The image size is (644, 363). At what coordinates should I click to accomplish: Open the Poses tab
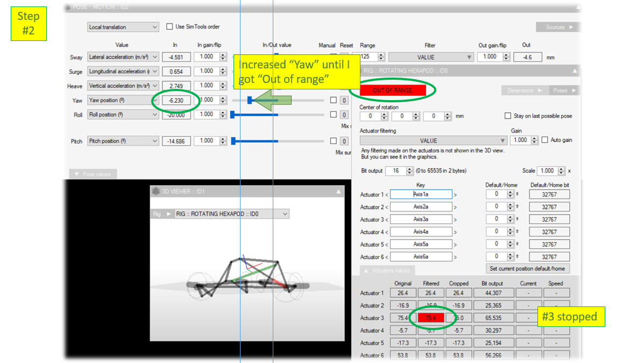pos(563,90)
